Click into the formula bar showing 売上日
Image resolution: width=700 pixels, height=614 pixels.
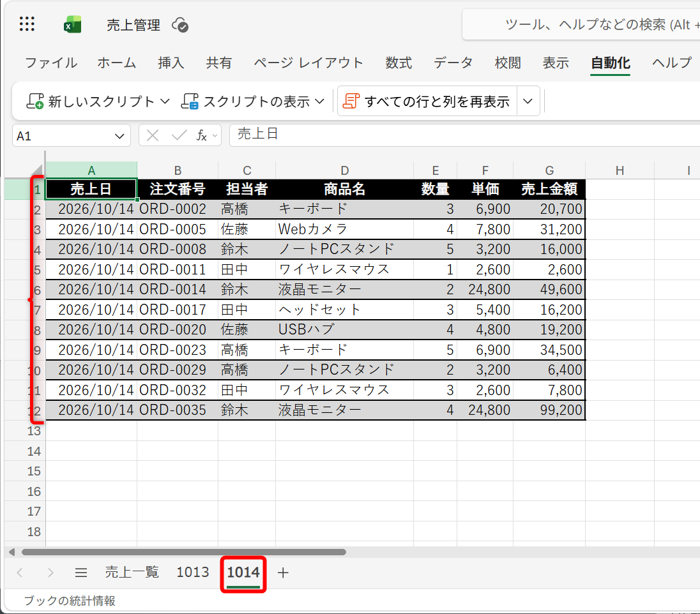(x=464, y=135)
